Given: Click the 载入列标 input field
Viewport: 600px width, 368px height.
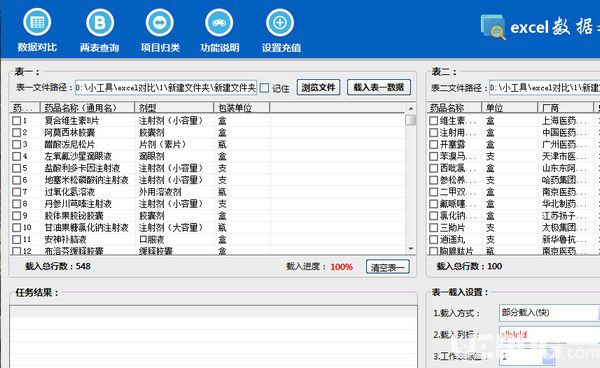Looking at the screenshot, I should pos(549,334).
